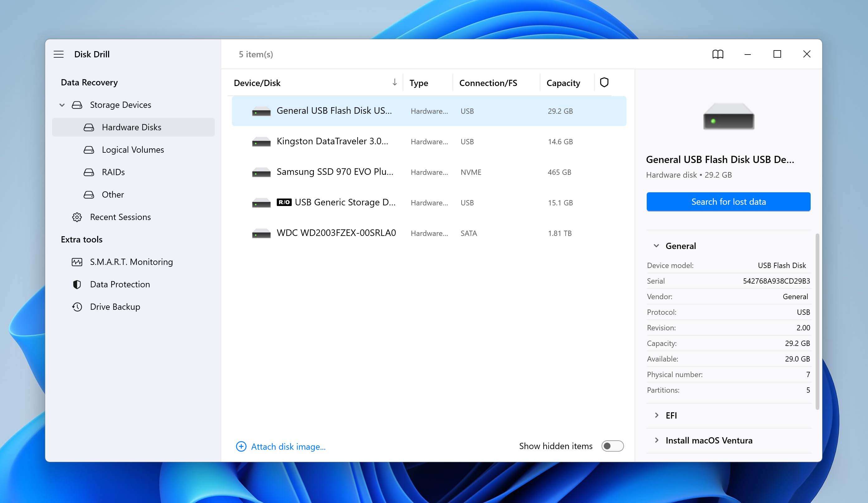Click the Drive Backup clock icon
Image resolution: width=868 pixels, height=503 pixels.
pyautogui.click(x=76, y=306)
